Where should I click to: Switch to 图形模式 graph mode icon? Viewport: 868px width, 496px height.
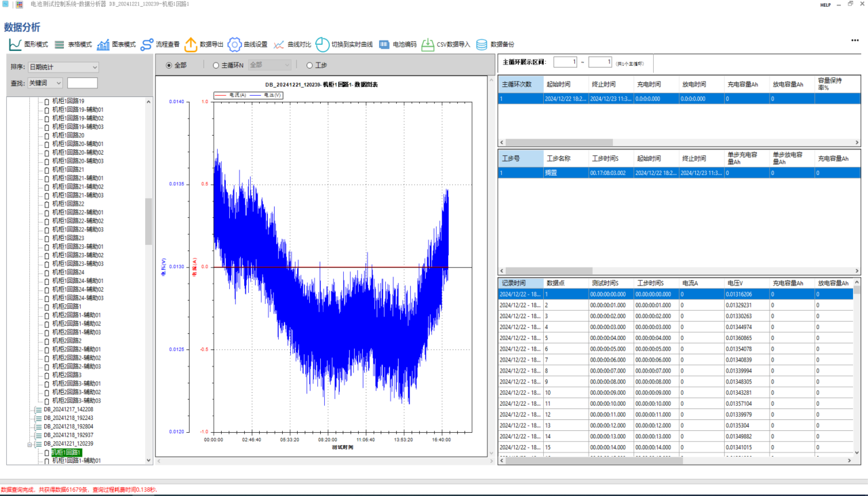tap(15, 45)
